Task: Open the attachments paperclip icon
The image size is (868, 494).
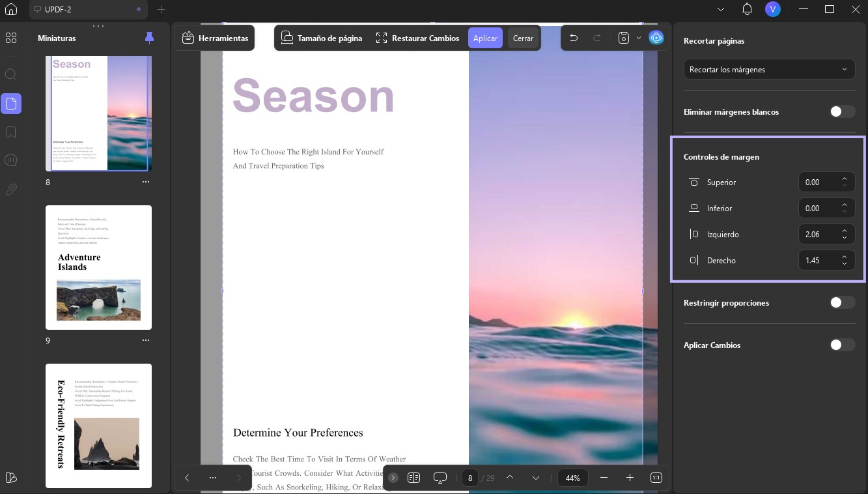Action: [11, 190]
